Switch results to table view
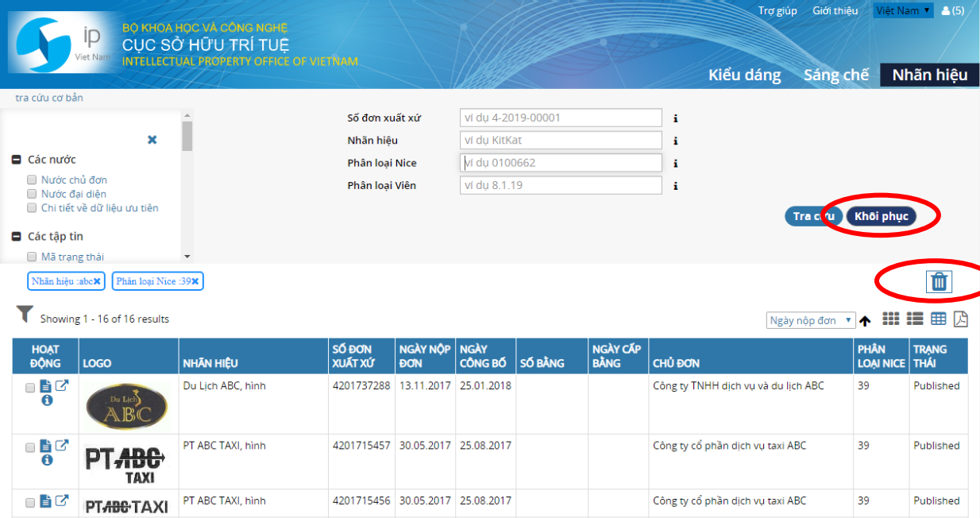 click(939, 319)
